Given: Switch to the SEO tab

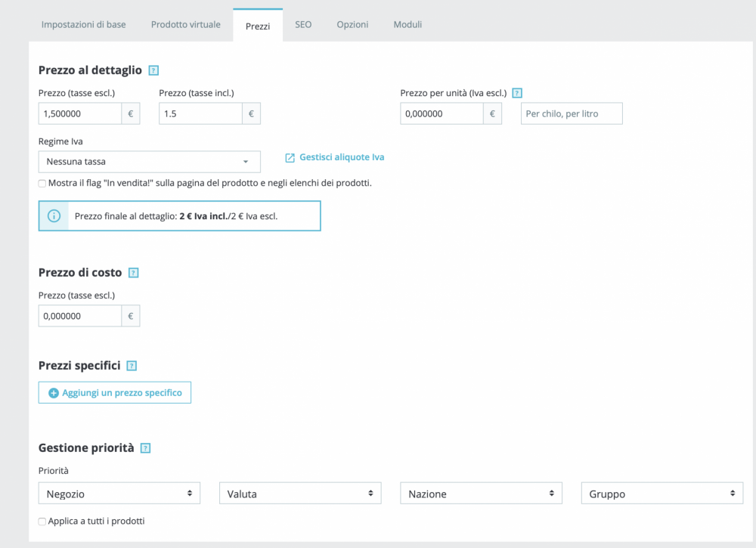Looking at the screenshot, I should point(303,25).
